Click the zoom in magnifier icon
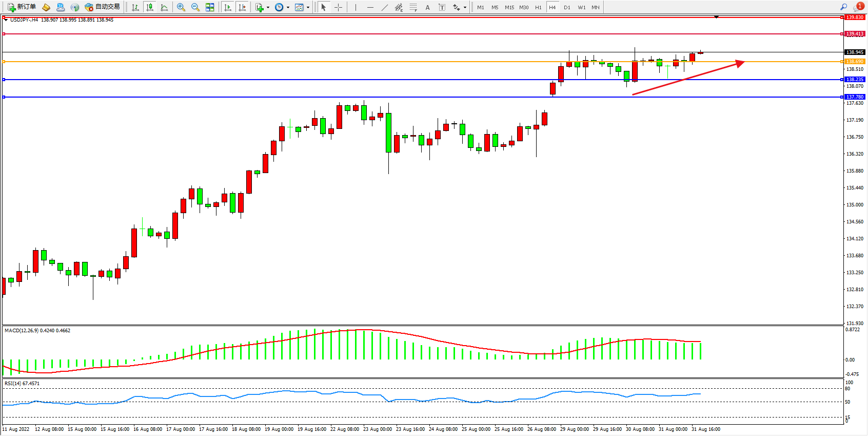This screenshot has width=868, height=436. click(x=181, y=7)
